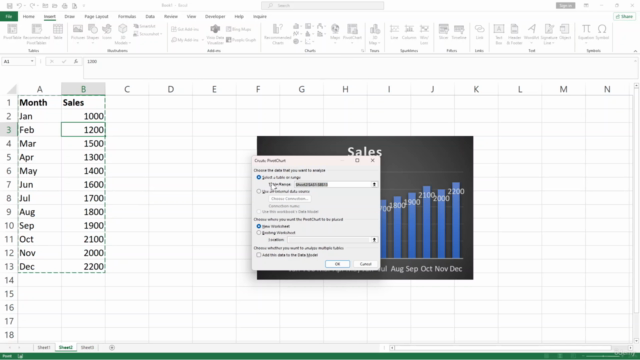
Task: Click the Undo arrow icon
Action: point(19,6)
